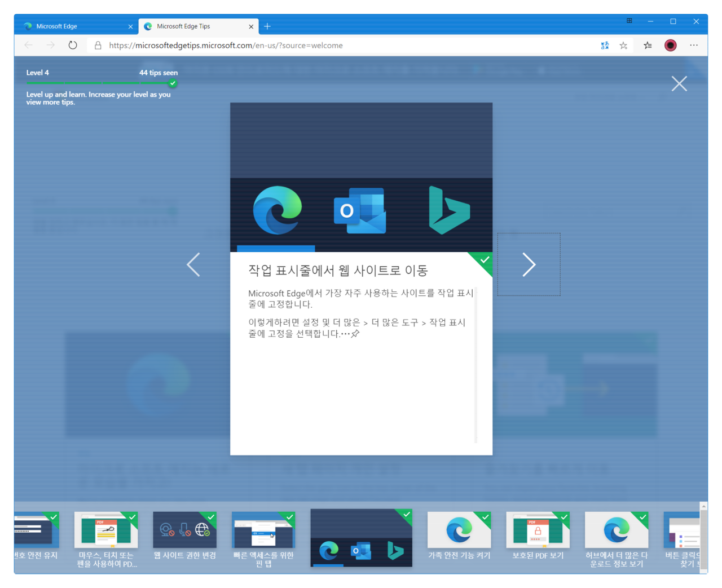Show the next tip with the right chevron
The width and height of the screenshot is (722, 588).
[x=529, y=264]
